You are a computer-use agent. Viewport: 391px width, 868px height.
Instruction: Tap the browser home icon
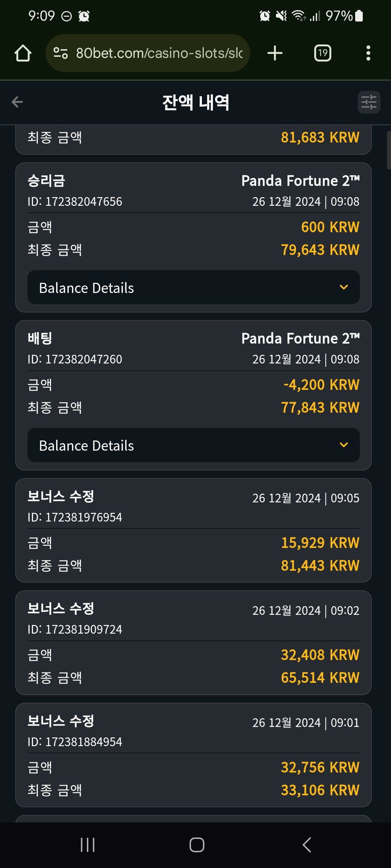point(23,53)
